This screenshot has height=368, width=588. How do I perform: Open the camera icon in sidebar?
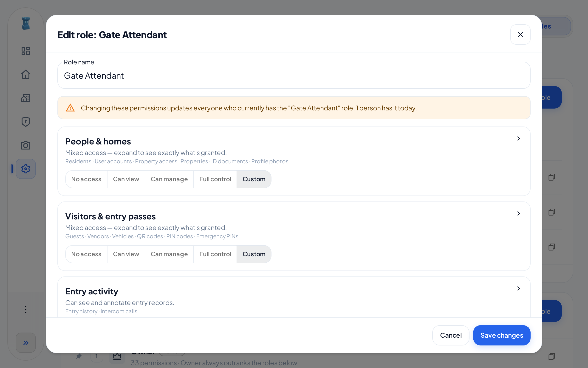click(x=25, y=145)
